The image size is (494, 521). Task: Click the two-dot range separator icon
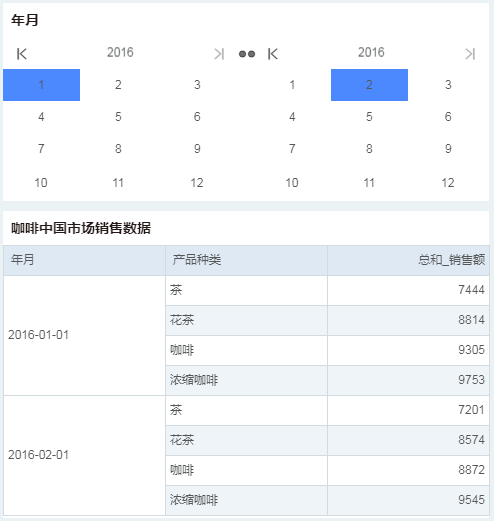(x=247, y=54)
